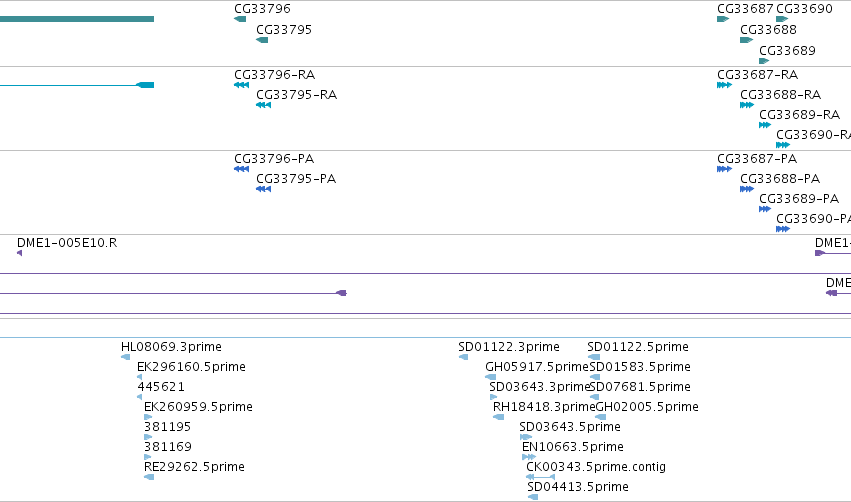Click the EK260959.5prime label
851x502 pixels.
pyautogui.click(x=198, y=407)
